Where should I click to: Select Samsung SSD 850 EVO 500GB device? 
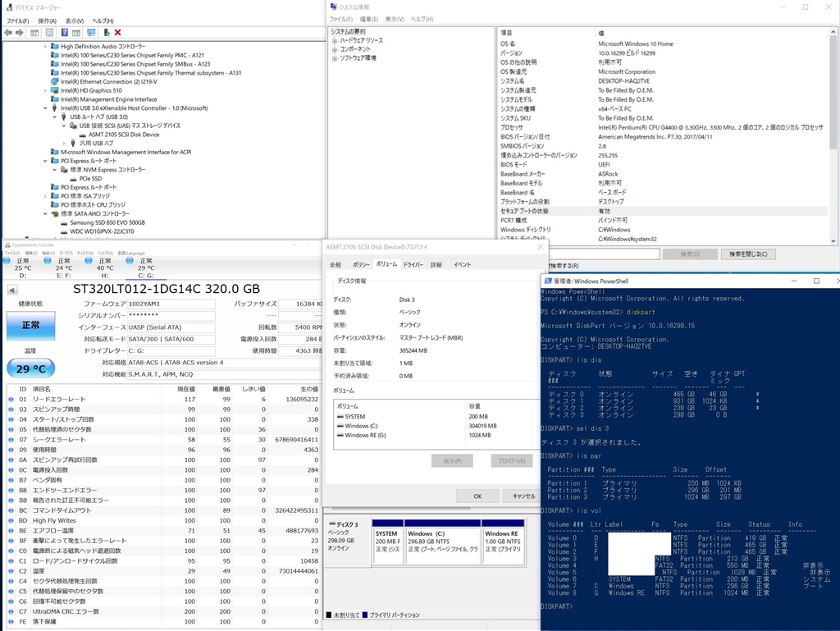(107, 222)
